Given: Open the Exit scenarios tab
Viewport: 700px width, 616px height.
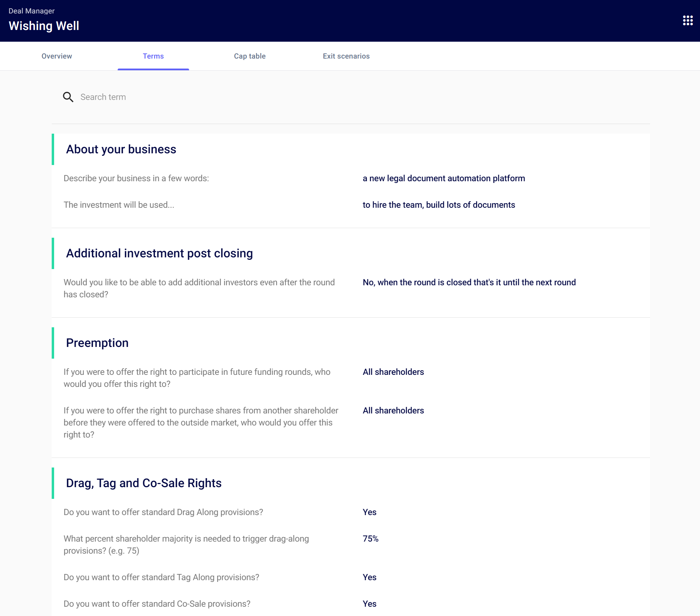Looking at the screenshot, I should pyautogui.click(x=346, y=56).
